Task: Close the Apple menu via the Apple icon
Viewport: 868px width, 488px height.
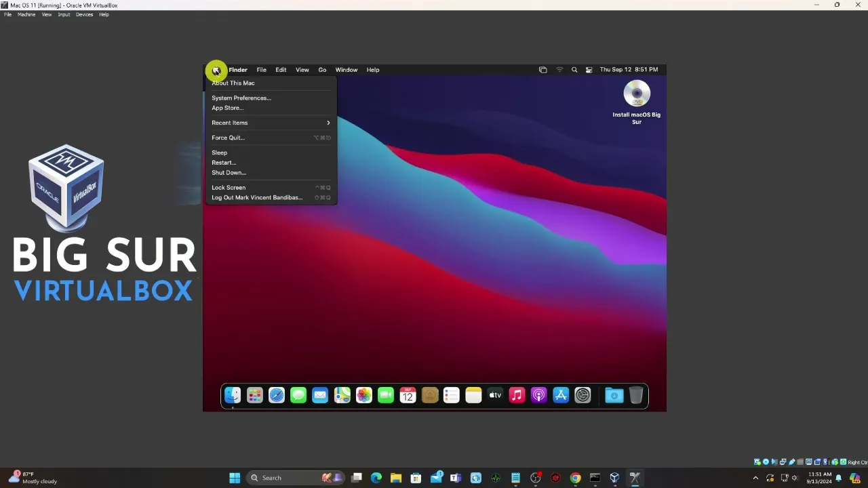Action: [216, 70]
